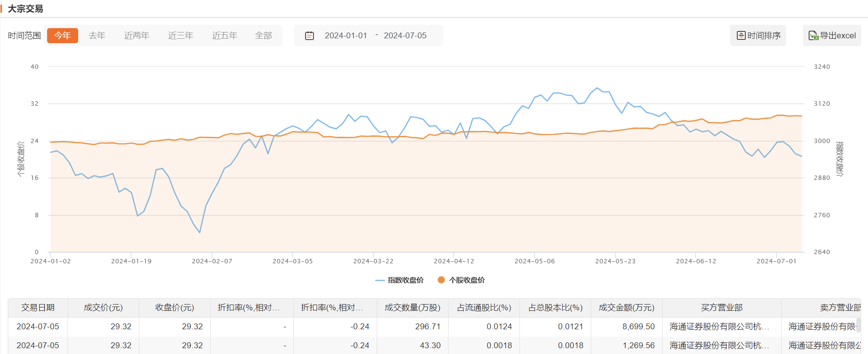Click the Excel file icon on 导出excel
Screen dimensions: 868x354
click(x=813, y=35)
